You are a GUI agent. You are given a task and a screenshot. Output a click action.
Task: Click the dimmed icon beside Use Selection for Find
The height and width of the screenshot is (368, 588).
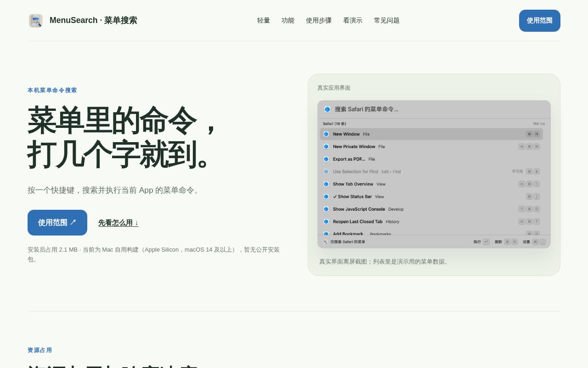(x=326, y=172)
